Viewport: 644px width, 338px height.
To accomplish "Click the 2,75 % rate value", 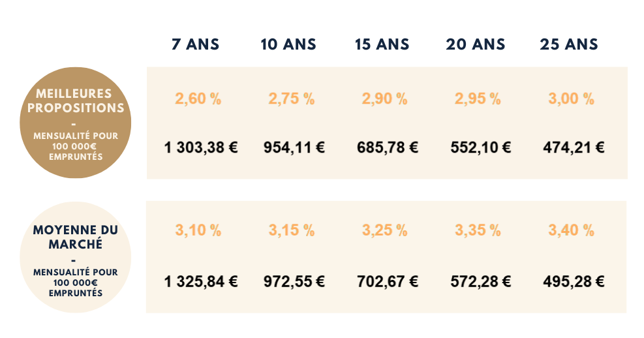I will point(292,99).
